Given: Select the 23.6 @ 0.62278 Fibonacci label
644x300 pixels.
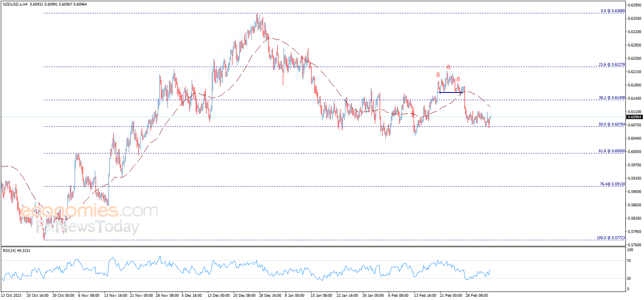Looking at the screenshot, I should [x=612, y=65].
